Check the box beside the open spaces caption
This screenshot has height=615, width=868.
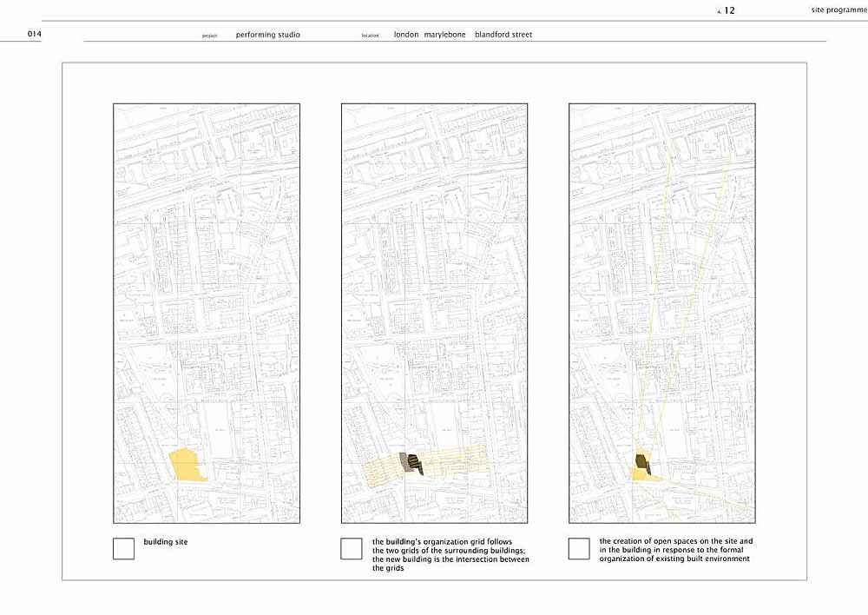[579, 548]
